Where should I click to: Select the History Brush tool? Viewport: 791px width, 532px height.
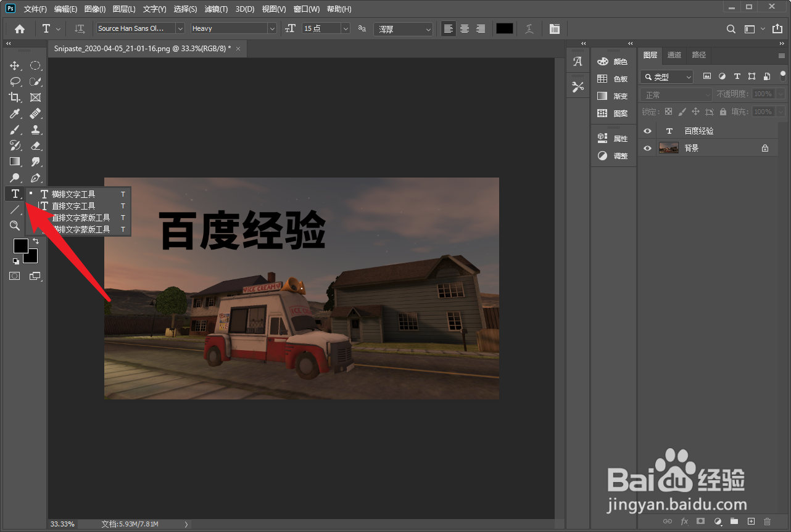coord(15,145)
